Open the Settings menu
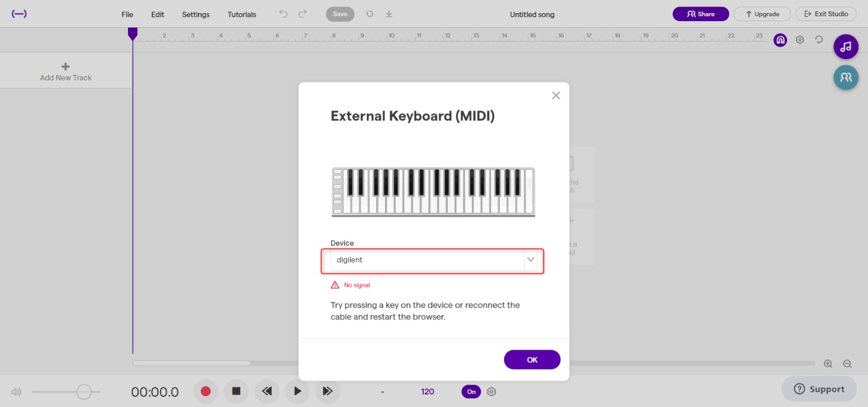The width and height of the screenshot is (868, 407). tap(196, 15)
